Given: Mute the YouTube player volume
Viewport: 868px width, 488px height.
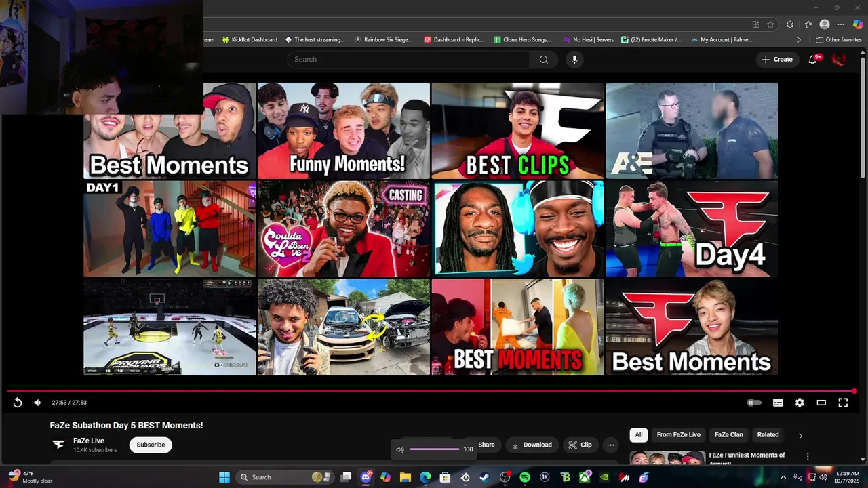Looking at the screenshot, I should (x=37, y=403).
